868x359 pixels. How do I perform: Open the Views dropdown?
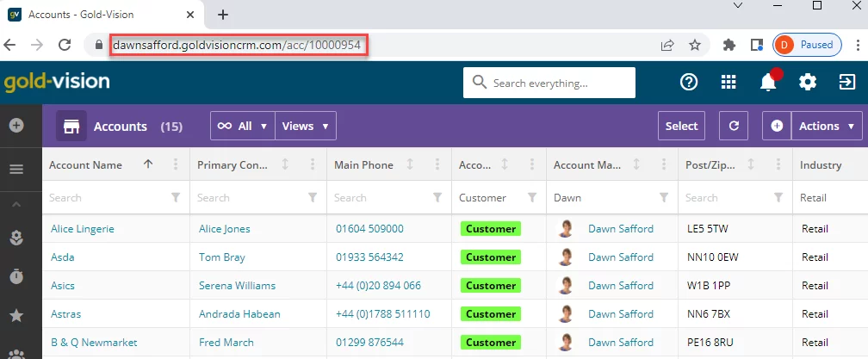[x=306, y=126]
